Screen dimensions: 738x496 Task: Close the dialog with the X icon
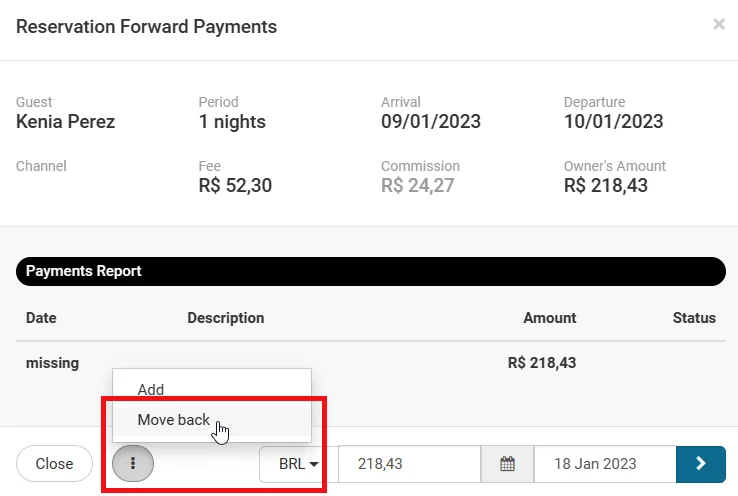pyautogui.click(x=718, y=25)
